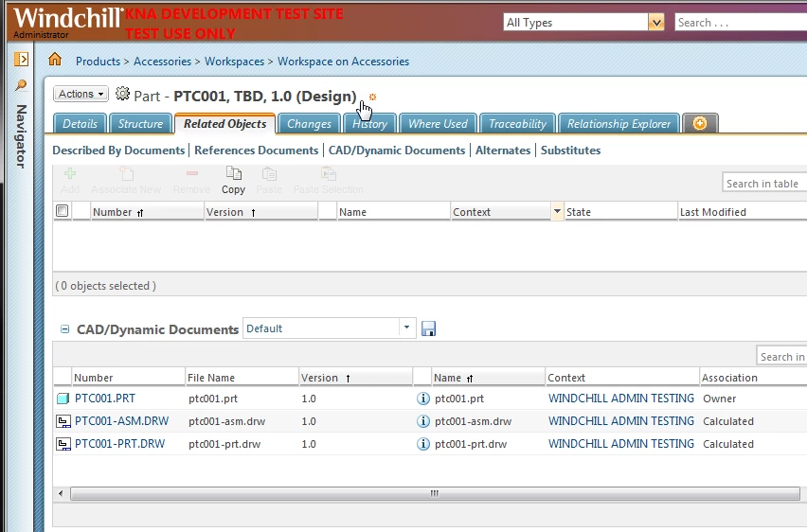Click drawing icon of PTC001-ASM.DRW row

63,421
